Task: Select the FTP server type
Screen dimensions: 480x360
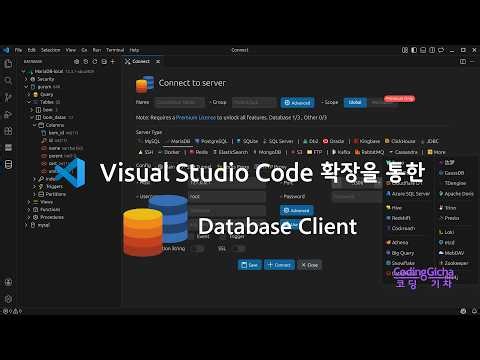Action: tap(314, 152)
